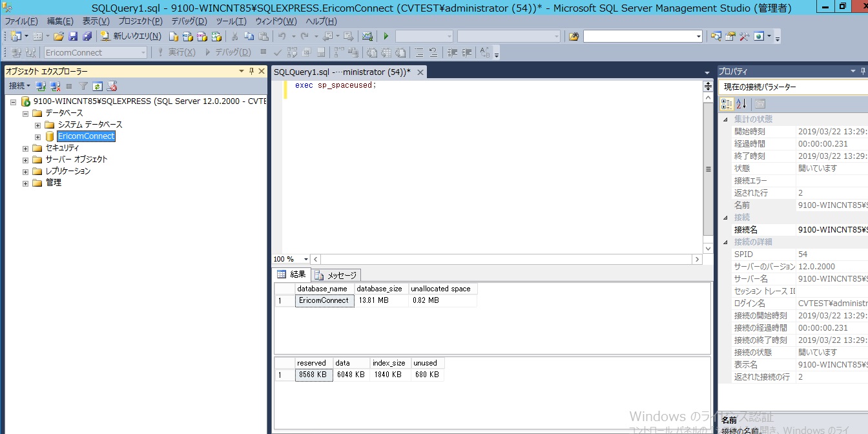868x434 pixels.
Task: Switch to the メッセージ tab
Action: (336, 275)
